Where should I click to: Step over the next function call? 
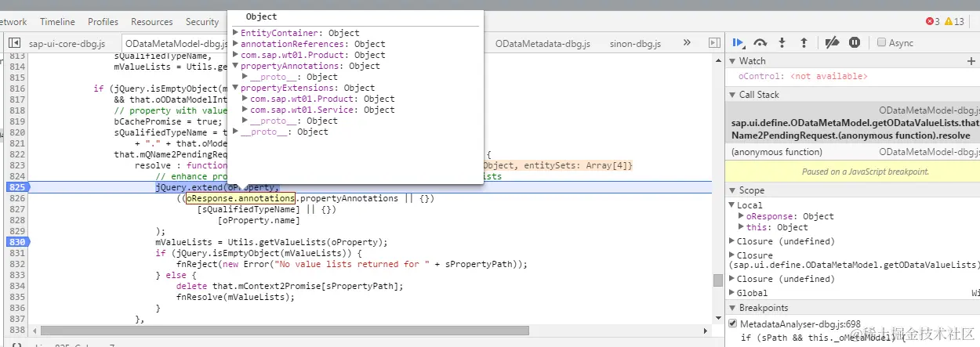pos(760,42)
